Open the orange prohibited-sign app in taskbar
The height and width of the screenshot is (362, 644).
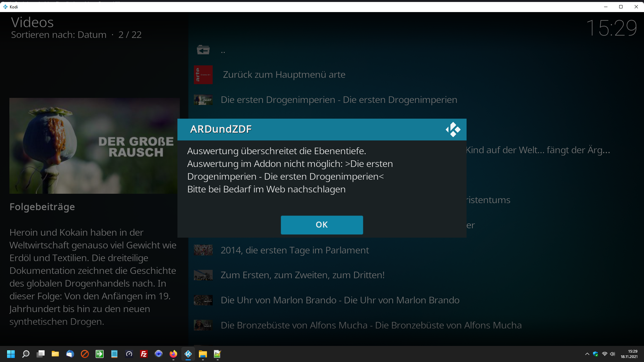coord(85,354)
